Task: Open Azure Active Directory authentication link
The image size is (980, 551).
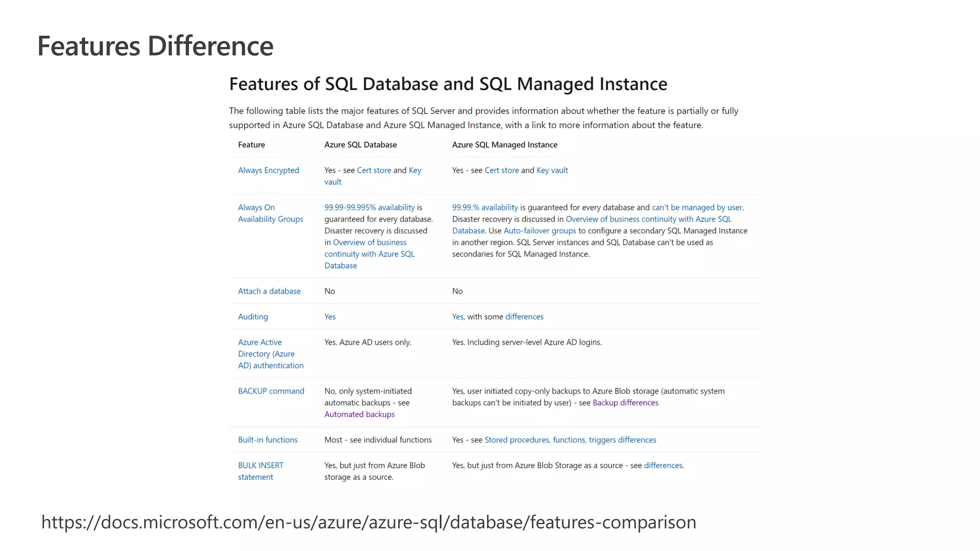Action: (270, 354)
